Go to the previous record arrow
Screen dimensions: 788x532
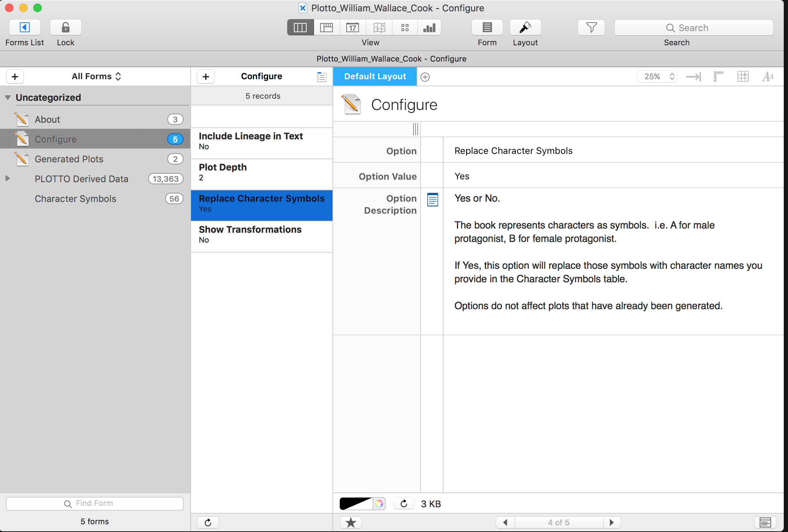pos(505,522)
